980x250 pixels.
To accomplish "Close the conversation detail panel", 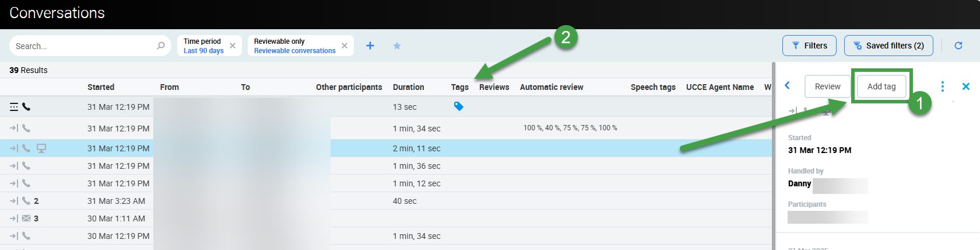I will 966,86.
